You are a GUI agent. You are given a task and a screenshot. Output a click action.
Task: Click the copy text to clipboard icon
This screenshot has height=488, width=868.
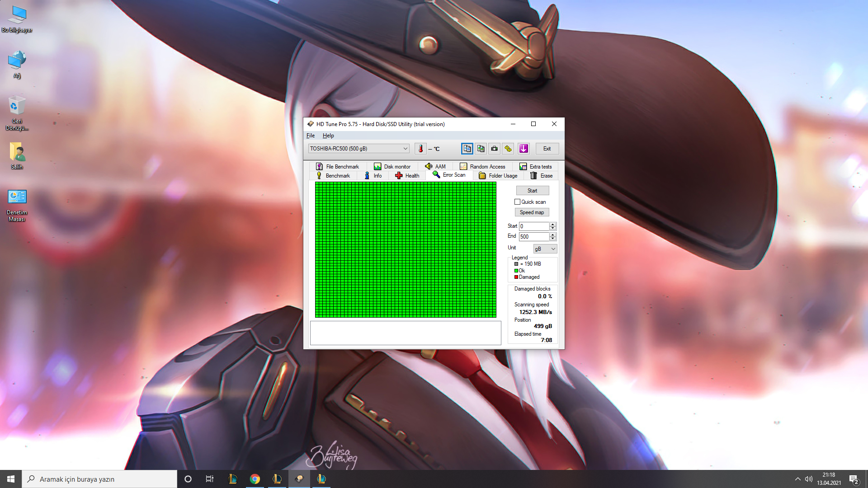point(467,149)
